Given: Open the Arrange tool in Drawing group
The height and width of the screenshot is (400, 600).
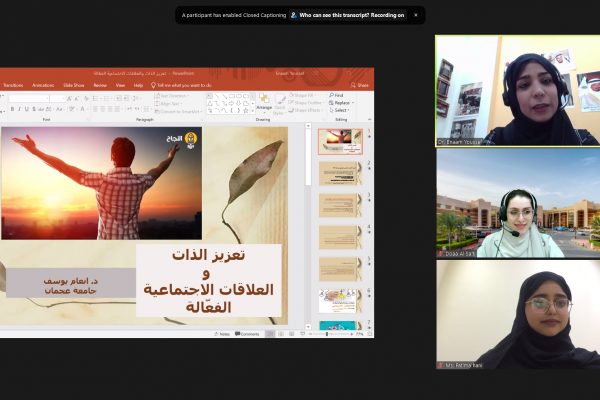Looking at the screenshot, I should pyautogui.click(x=263, y=101).
